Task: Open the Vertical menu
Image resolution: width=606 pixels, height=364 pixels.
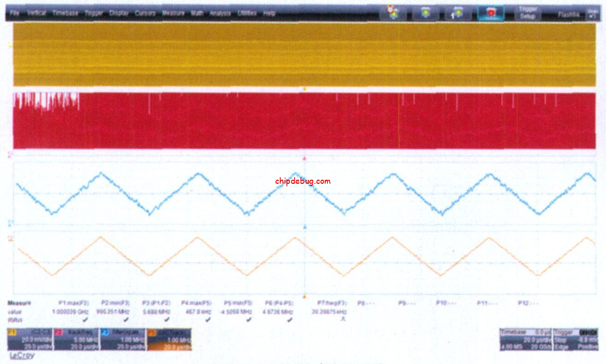Action: [x=36, y=13]
